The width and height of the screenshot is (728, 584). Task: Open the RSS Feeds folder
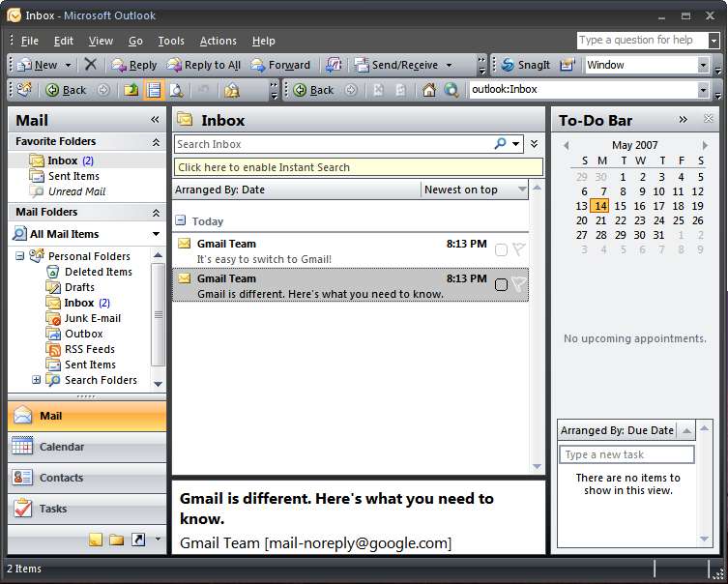pyautogui.click(x=80, y=349)
